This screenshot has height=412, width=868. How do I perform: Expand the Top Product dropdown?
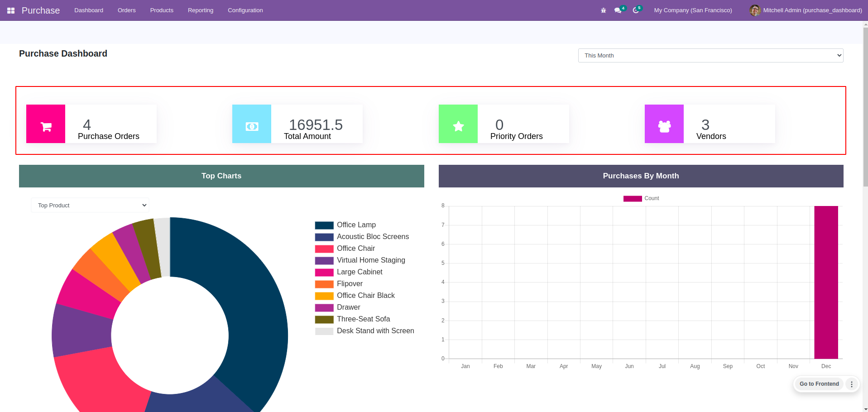[x=90, y=206]
